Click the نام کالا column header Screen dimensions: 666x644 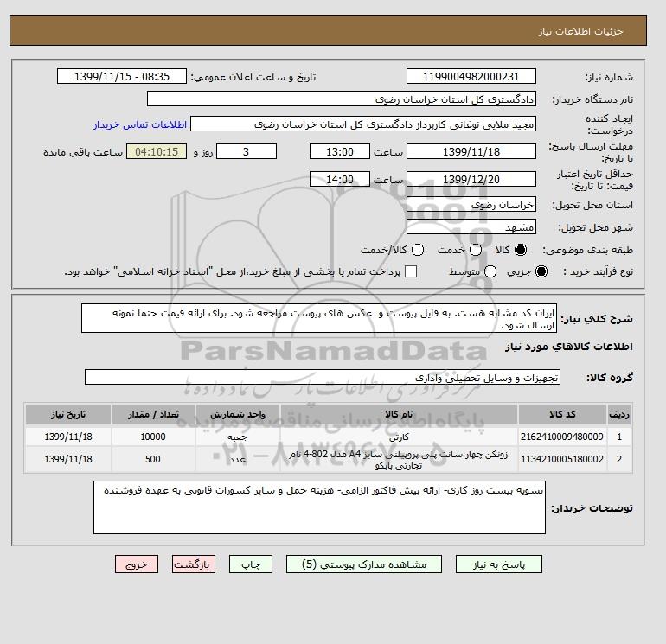[x=399, y=414]
